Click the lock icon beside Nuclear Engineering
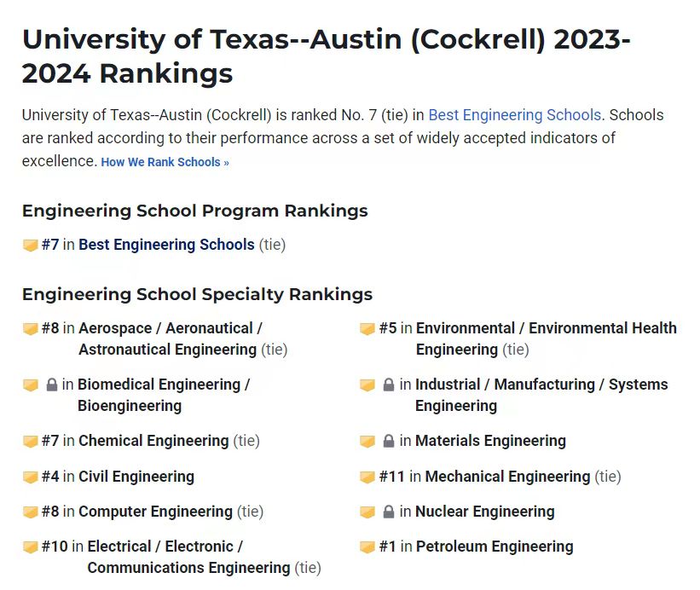 pos(389,512)
